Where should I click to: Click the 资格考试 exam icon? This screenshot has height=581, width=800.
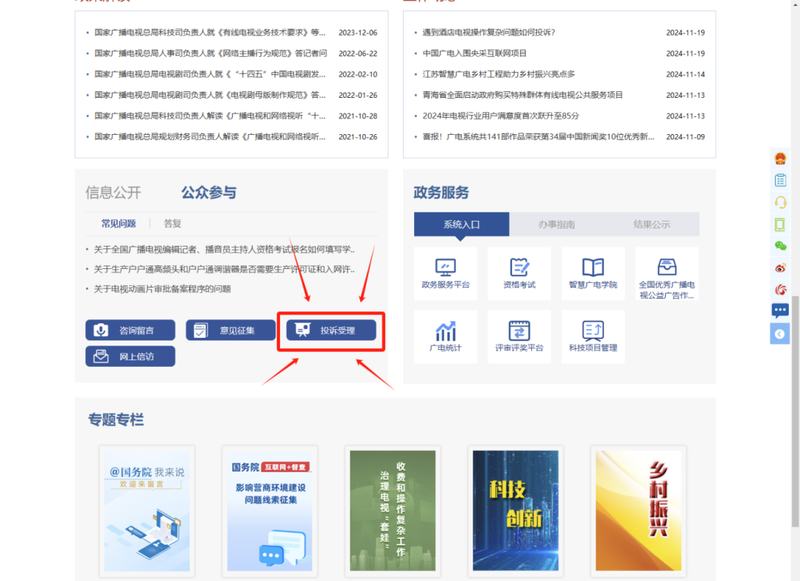coord(519,268)
